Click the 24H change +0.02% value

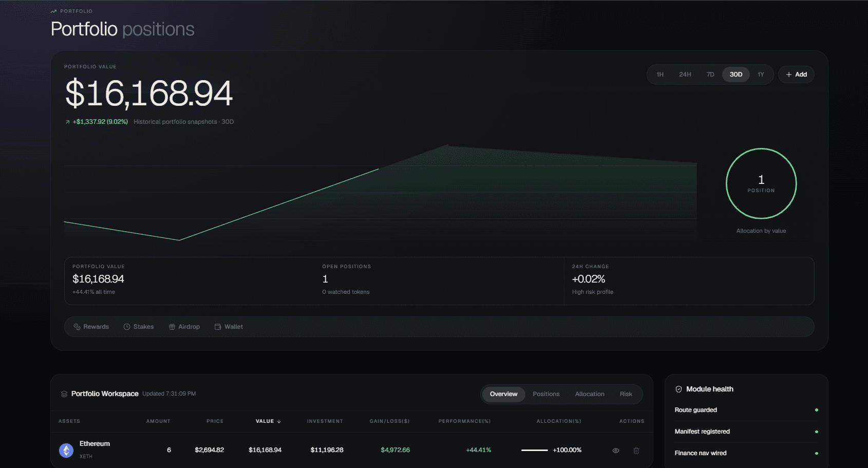coord(589,279)
